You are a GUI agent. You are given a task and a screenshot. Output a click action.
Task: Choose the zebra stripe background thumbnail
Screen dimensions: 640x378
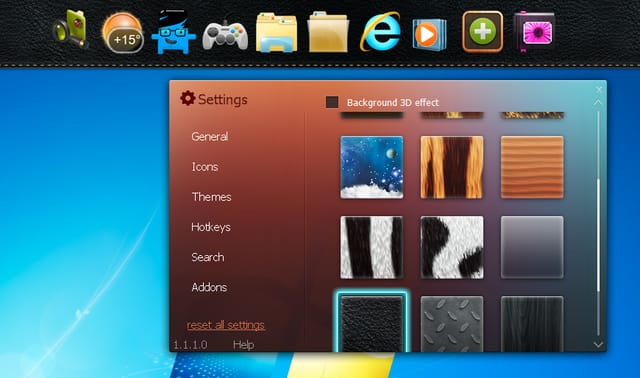tap(371, 247)
